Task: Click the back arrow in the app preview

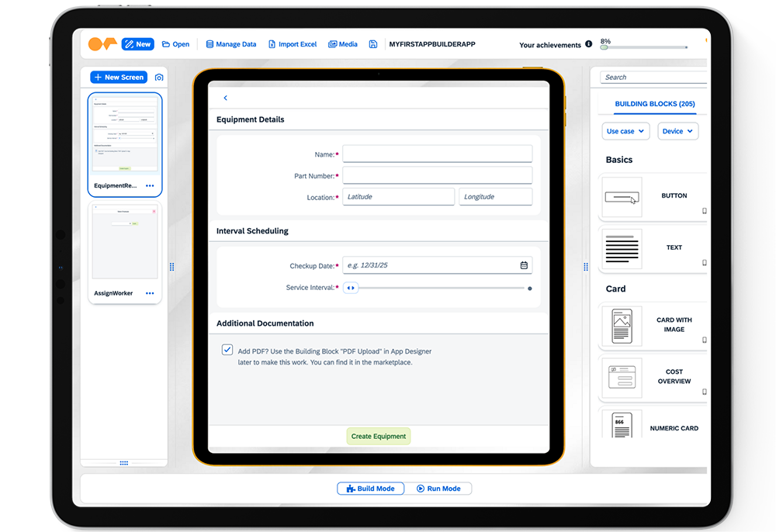Action: pyautogui.click(x=226, y=98)
